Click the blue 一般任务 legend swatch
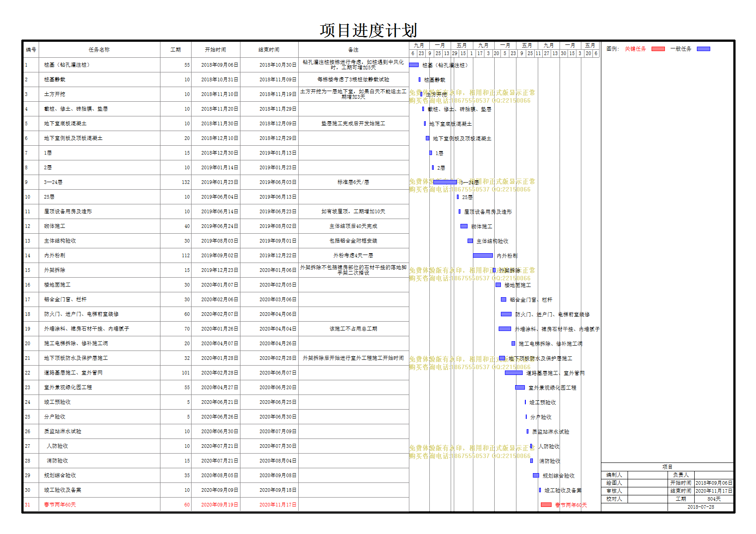 [x=703, y=49]
